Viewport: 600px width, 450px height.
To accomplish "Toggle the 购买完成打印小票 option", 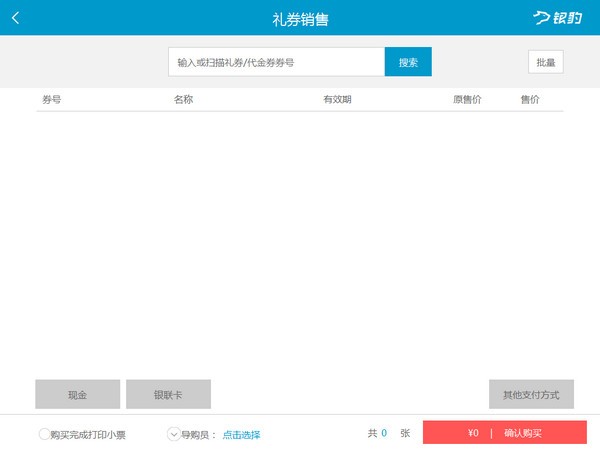I will tap(44, 434).
